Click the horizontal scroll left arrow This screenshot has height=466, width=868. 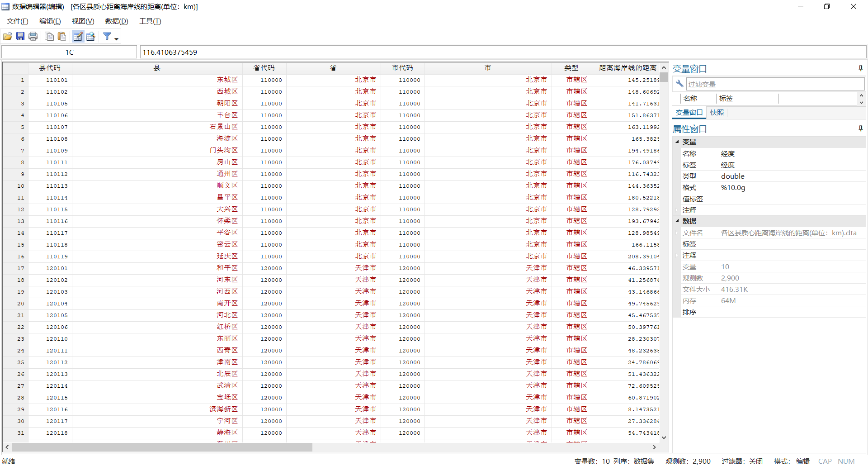[x=7, y=447]
